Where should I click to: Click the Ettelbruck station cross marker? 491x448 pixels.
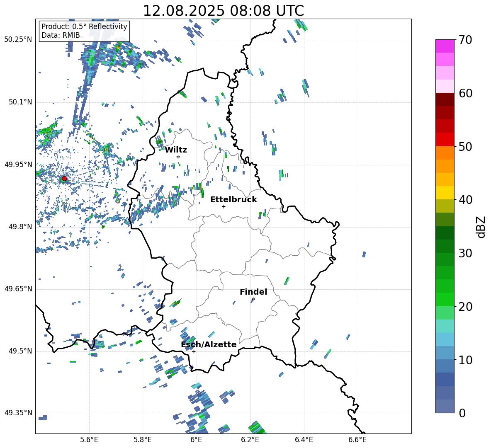pos(224,206)
